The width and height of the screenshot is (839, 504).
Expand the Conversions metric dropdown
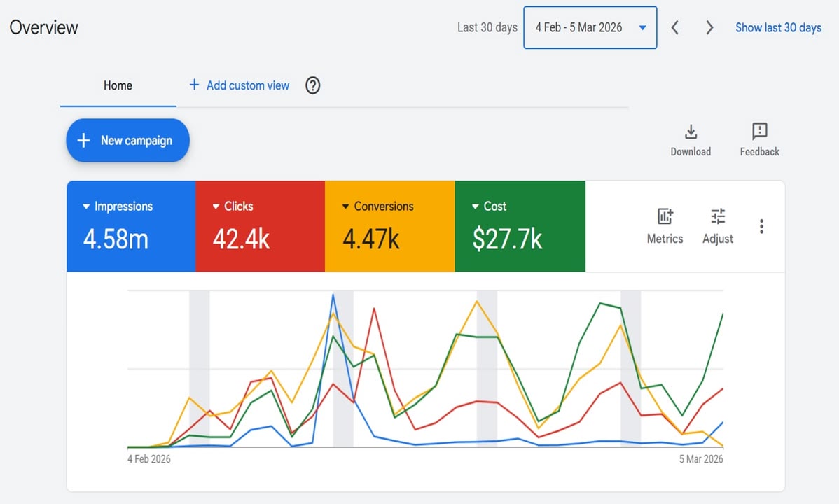click(346, 206)
